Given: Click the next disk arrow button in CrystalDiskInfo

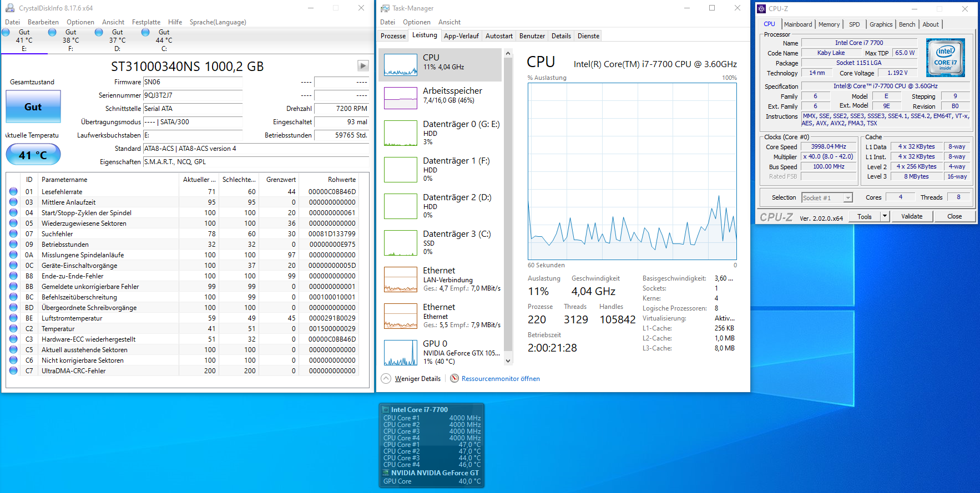Looking at the screenshot, I should (x=363, y=66).
